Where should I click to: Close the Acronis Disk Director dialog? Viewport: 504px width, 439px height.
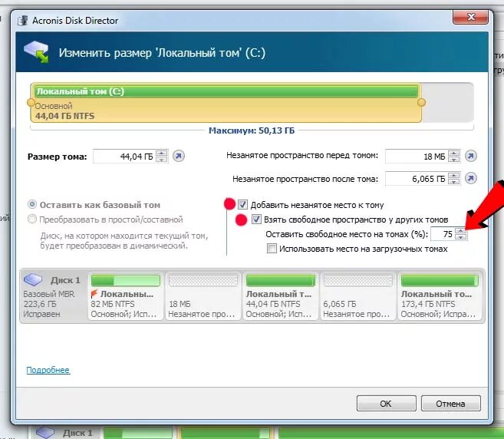pos(471,17)
